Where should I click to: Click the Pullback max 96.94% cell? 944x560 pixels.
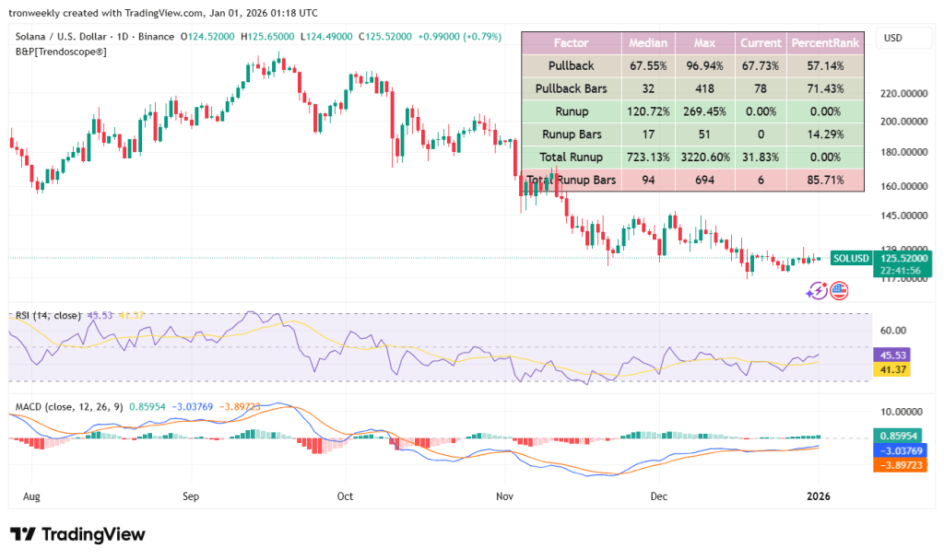click(x=704, y=65)
